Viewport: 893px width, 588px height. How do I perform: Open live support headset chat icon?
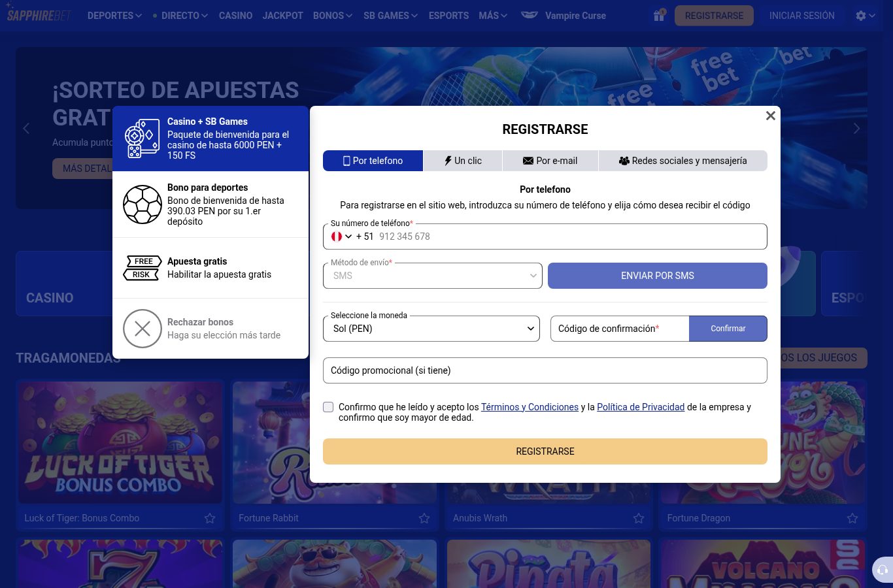point(883,570)
